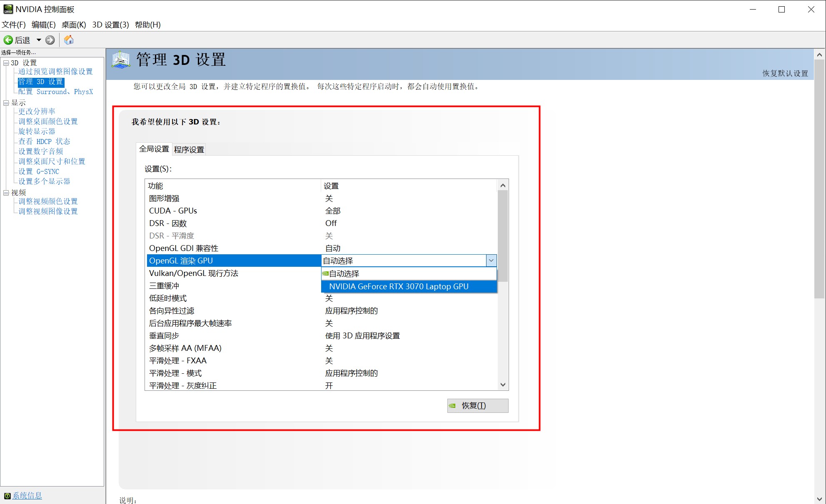The image size is (826, 504).
Task: Choose NVIDIA GeForce RTX 3070 Laptop GPU option
Action: pyautogui.click(x=409, y=286)
